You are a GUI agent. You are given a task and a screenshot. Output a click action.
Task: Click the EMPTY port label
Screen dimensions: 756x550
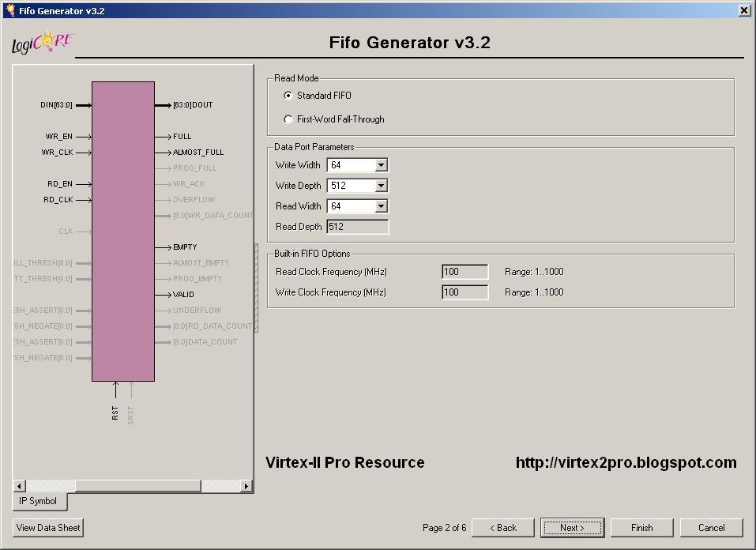185,247
